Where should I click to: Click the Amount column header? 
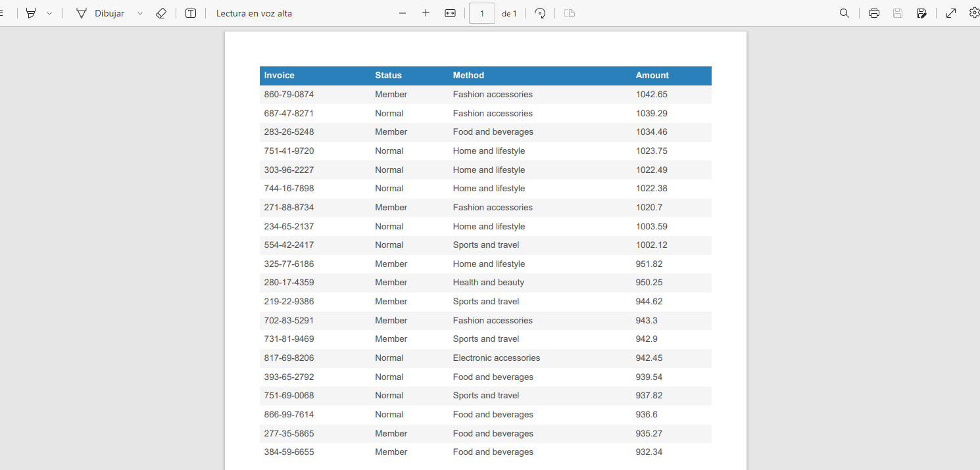652,76
